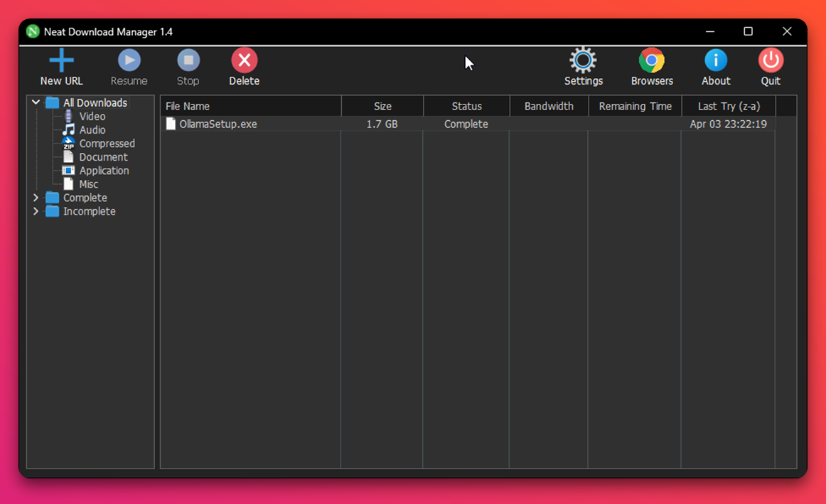Select the Video category
The height and width of the screenshot is (504, 826).
[92, 117]
